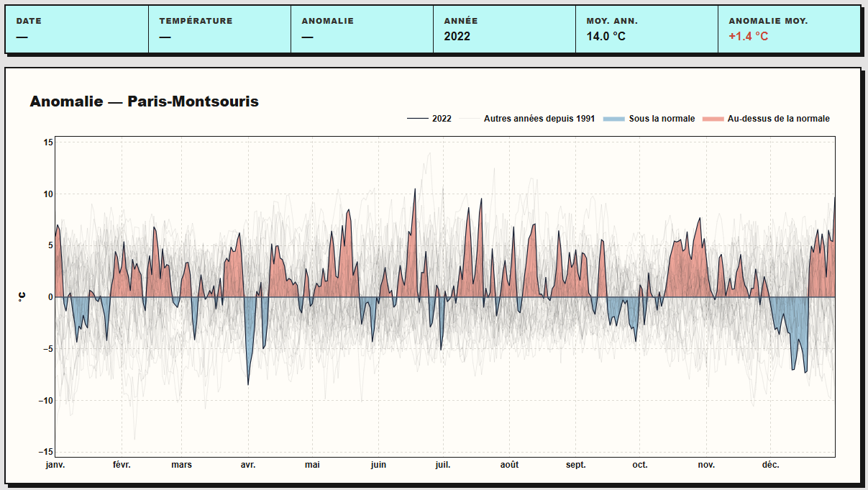Click the 'nov.' x-axis label
The image size is (868, 490).
[x=706, y=465]
